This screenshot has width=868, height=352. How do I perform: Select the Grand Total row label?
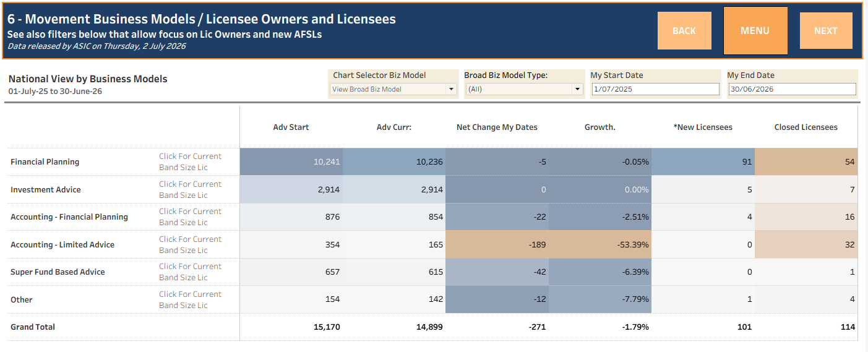pos(33,327)
